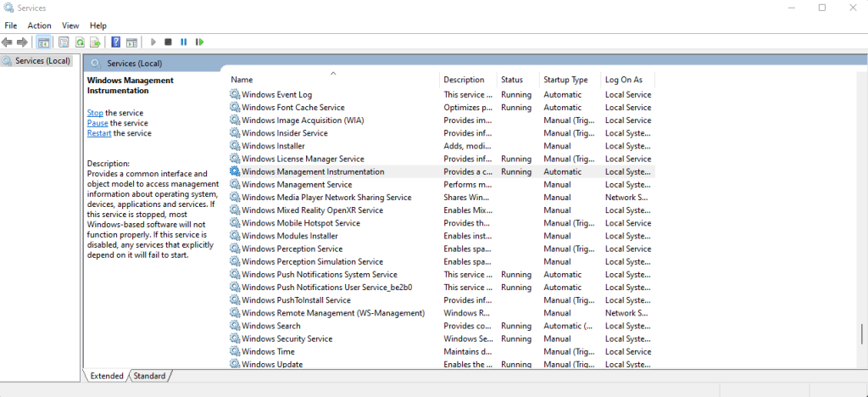Click the green Refresh toolbar icon
The height and width of the screenshot is (397, 868).
pos(80,42)
